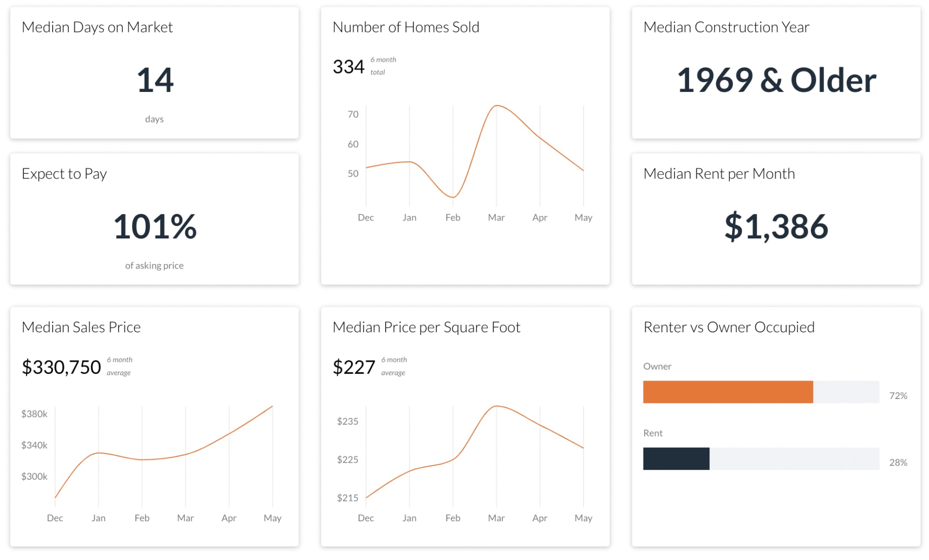Click the Renter vs Owner Occupied heading
Viewport: 929px width, 560px height.
click(x=729, y=327)
